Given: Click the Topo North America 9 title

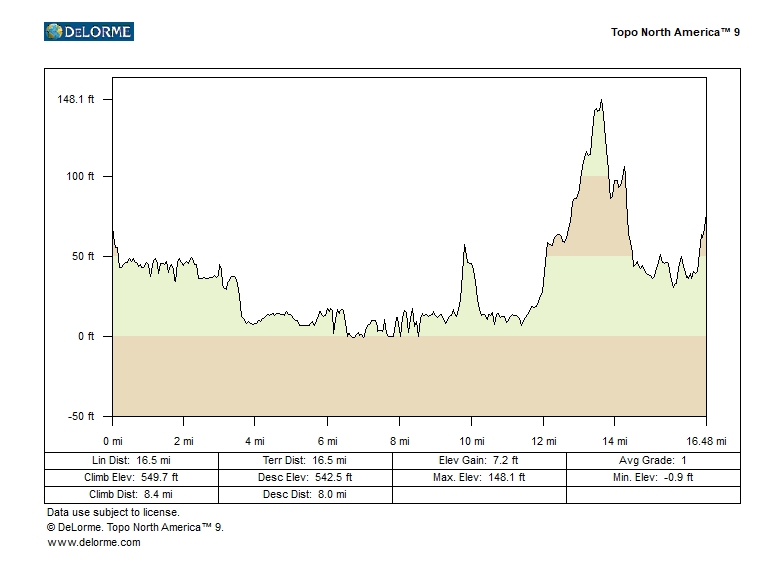Looking at the screenshot, I should (x=675, y=32).
